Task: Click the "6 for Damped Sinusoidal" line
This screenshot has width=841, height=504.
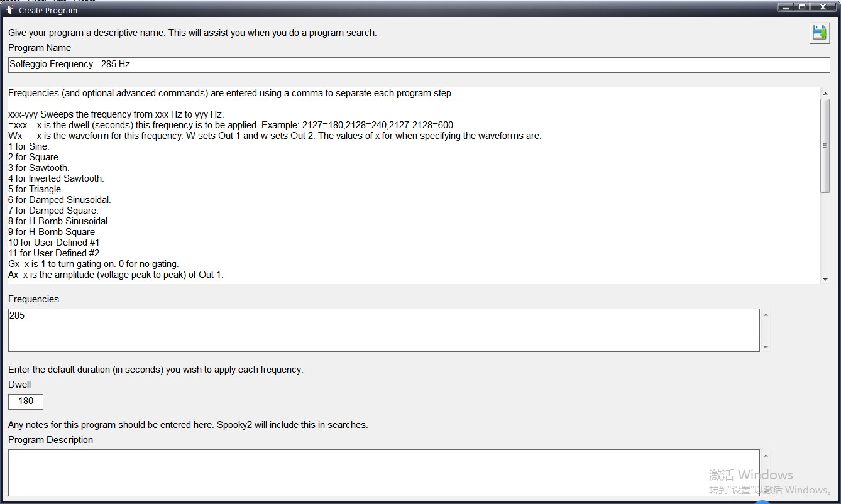Action: pos(60,200)
